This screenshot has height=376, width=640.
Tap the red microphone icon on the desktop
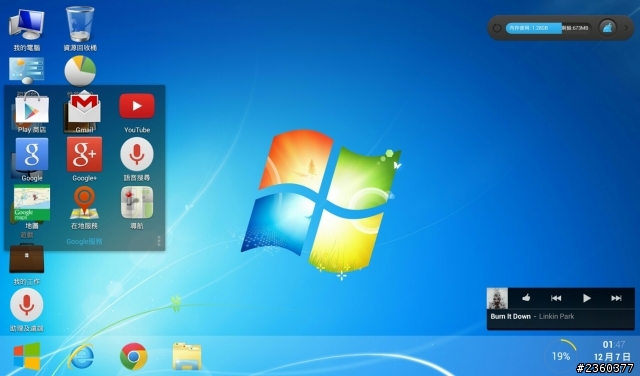tap(27, 305)
